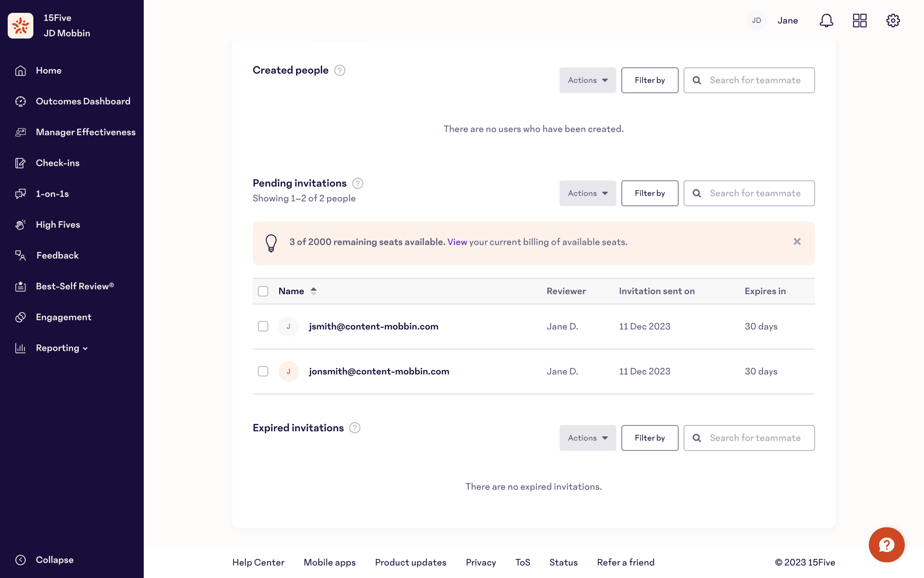Viewport: 924px width, 578px height.
Task: Click the Collapse sidebar label
Action: [x=54, y=560]
